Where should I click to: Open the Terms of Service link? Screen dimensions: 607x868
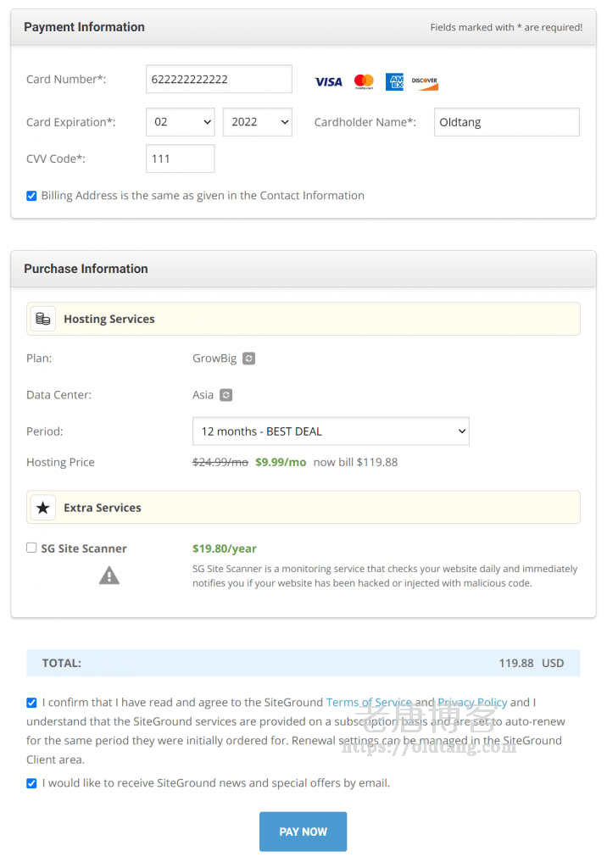coord(369,703)
